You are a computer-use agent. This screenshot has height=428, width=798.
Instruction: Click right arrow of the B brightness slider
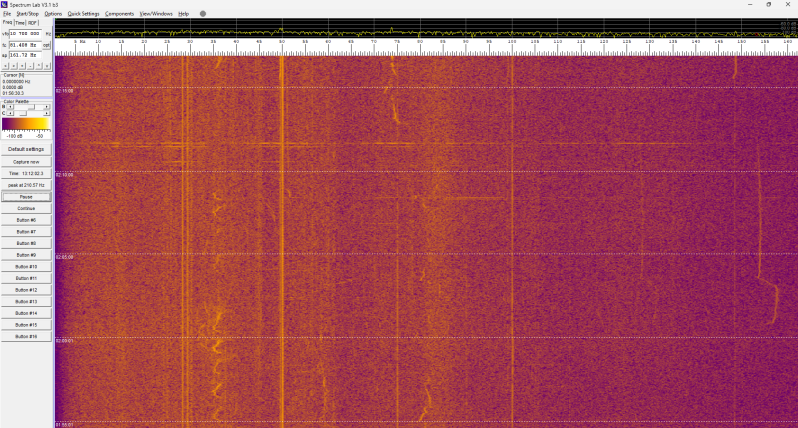point(47,107)
